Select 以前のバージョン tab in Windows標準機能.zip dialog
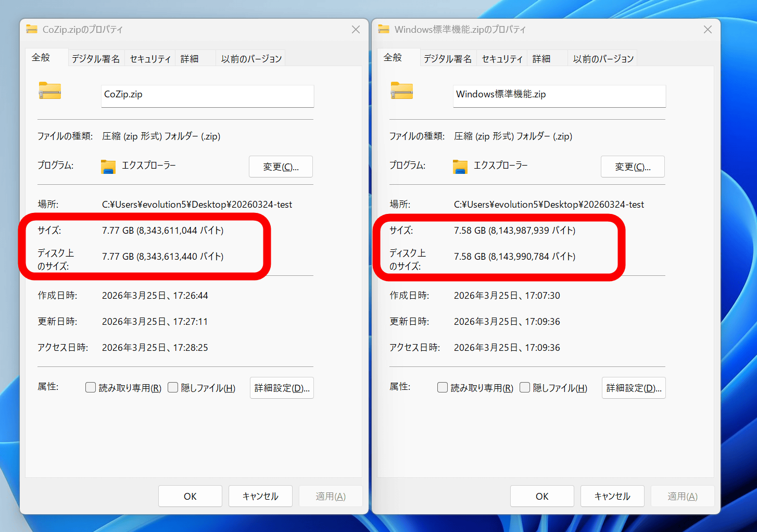The image size is (757, 532). [x=603, y=59]
